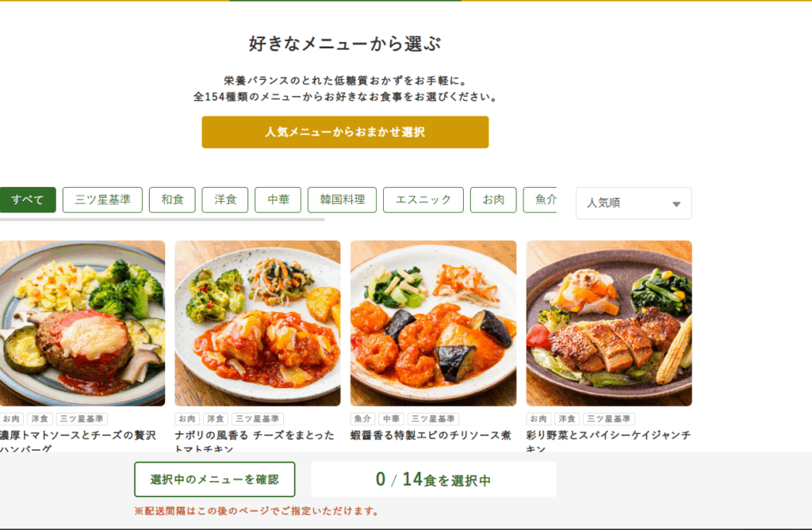Click the filter list horizontal scrollbar
This screenshot has width=812, height=530.
point(162,219)
